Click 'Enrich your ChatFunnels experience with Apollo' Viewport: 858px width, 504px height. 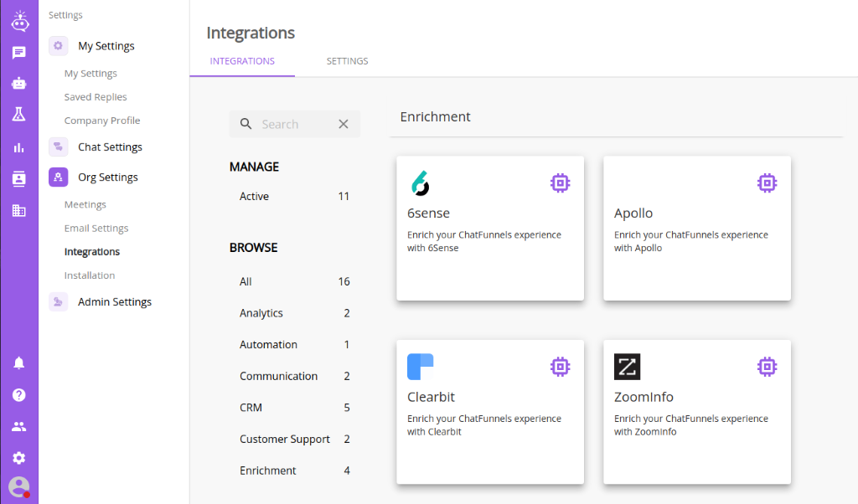pyautogui.click(x=691, y=241)
